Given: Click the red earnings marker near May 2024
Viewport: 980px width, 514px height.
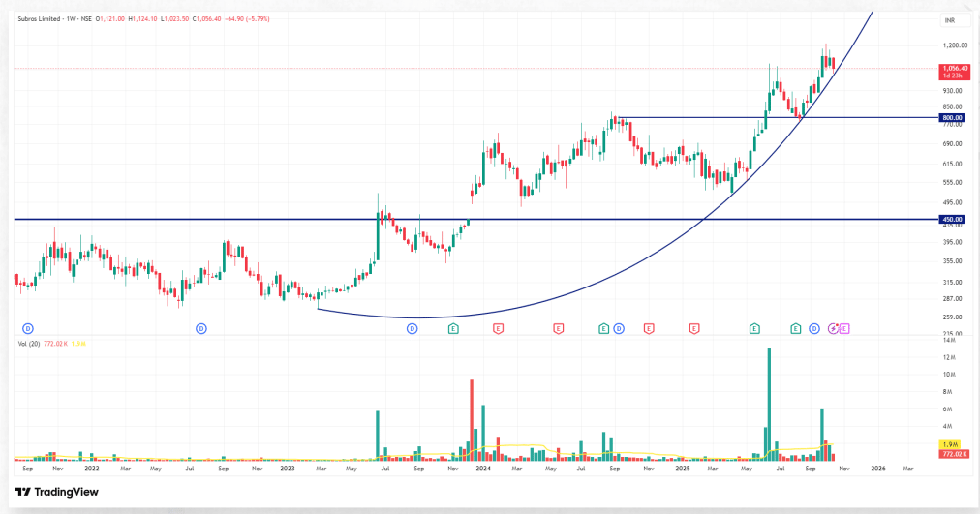Looking at the screenshot, I should coord(558,329).
